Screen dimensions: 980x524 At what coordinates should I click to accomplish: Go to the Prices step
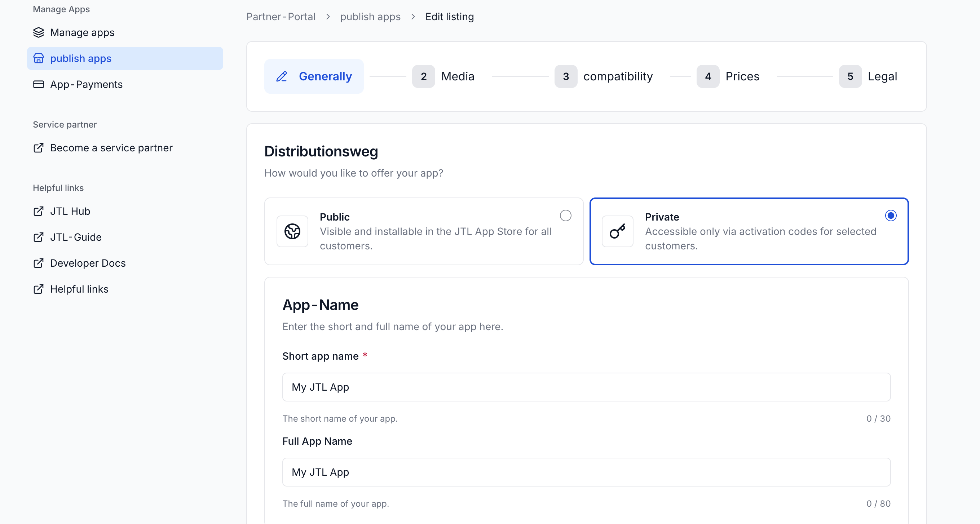[728, 76]
